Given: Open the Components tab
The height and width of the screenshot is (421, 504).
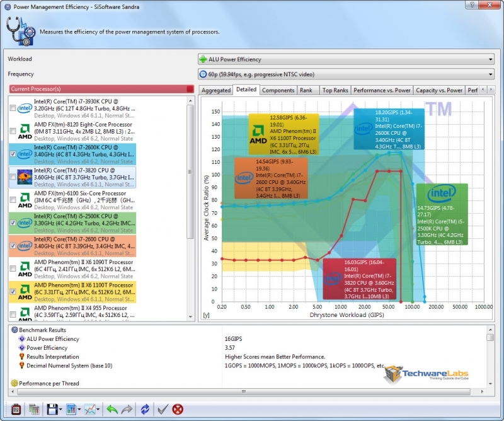Looking at the screenshot, I should tap(278, 90).
